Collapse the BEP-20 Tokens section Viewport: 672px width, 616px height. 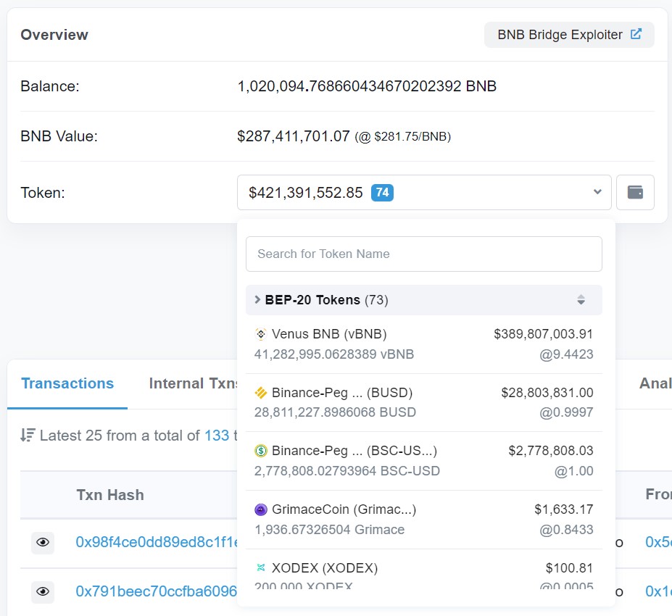(257, 299)
